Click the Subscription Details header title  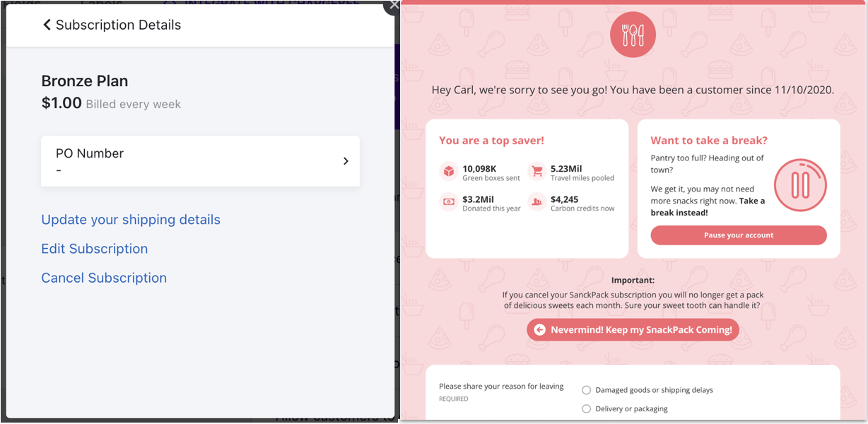coord(118,25)
